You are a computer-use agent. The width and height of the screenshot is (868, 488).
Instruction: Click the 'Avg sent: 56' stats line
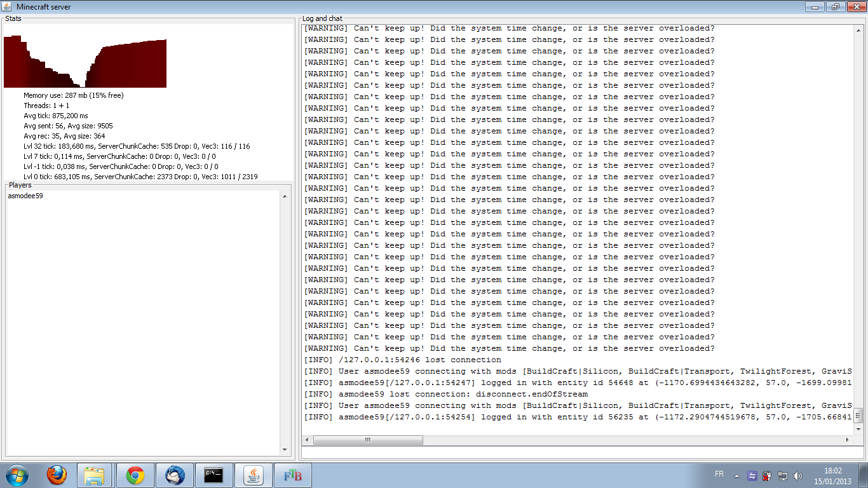click(x=69, y=126)
